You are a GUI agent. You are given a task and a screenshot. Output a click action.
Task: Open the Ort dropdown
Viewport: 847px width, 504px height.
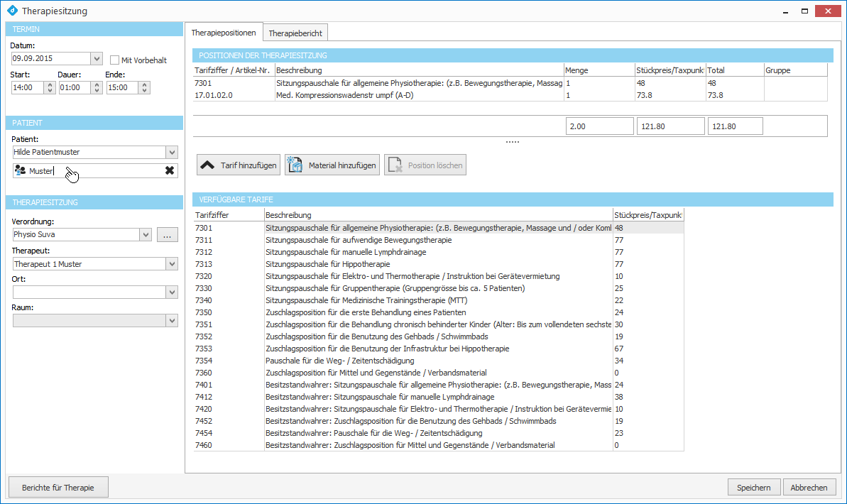[x=171, y=292]
